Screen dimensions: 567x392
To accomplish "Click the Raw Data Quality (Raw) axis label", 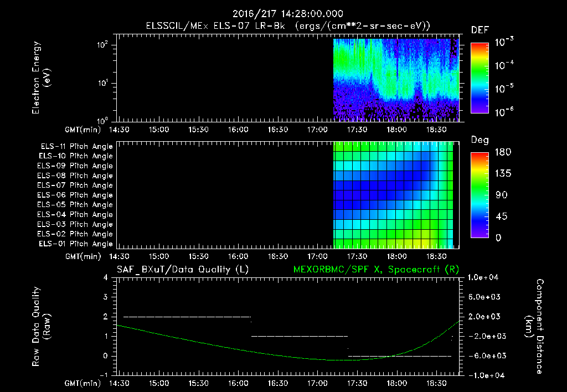I will point(41,327).
